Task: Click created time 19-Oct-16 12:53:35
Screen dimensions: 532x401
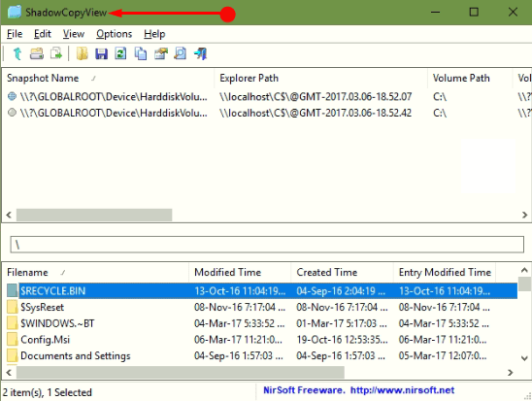Action: click(342, 339)
